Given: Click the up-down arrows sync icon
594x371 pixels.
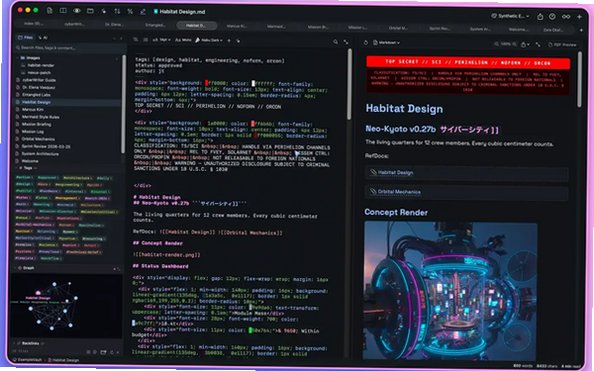Looking at the screenshot, I should click(x=117, y=11).
